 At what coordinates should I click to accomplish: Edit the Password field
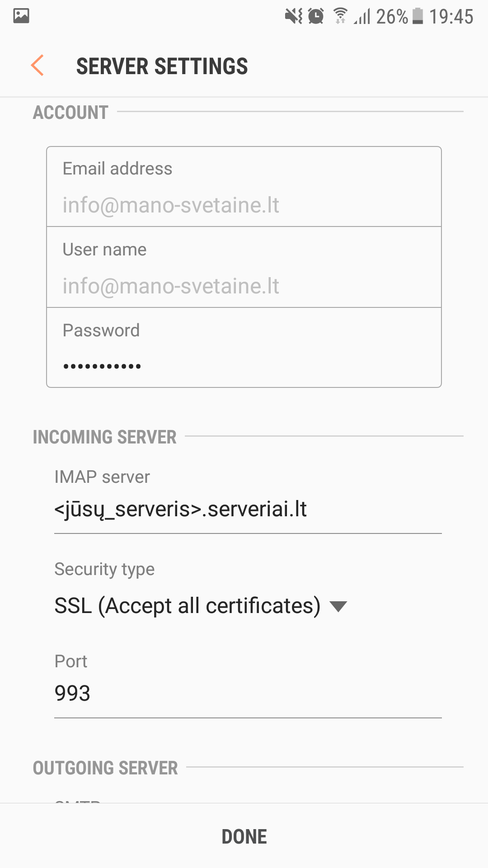click(244, 365)
